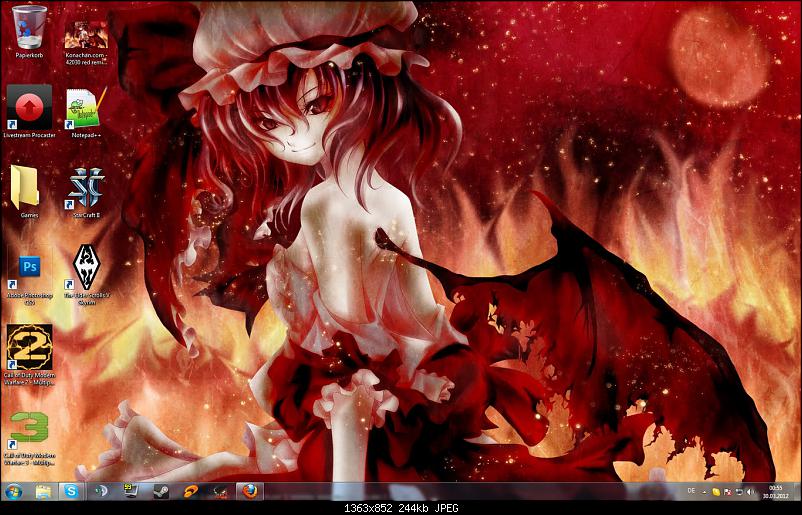Open the network tray icon
Image resolution: width=802 pixels, height=515 pixels.
pos(739,492)
